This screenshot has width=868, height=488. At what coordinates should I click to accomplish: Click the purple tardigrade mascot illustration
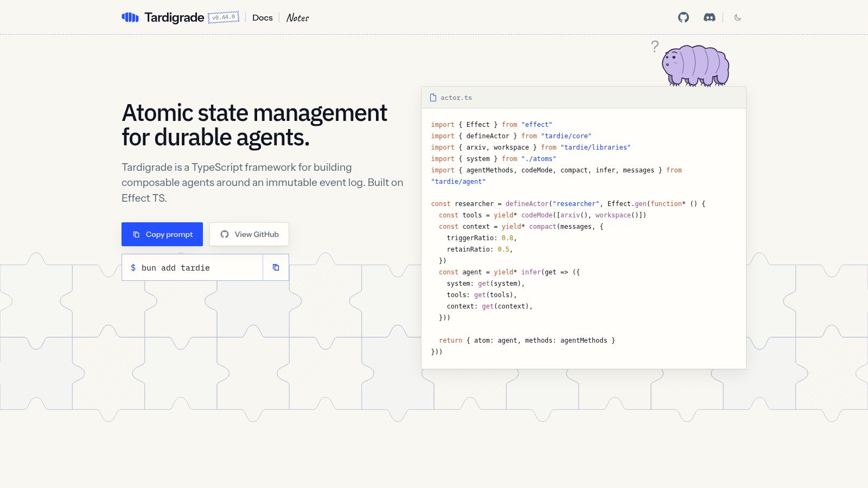[x=695, y=66]
